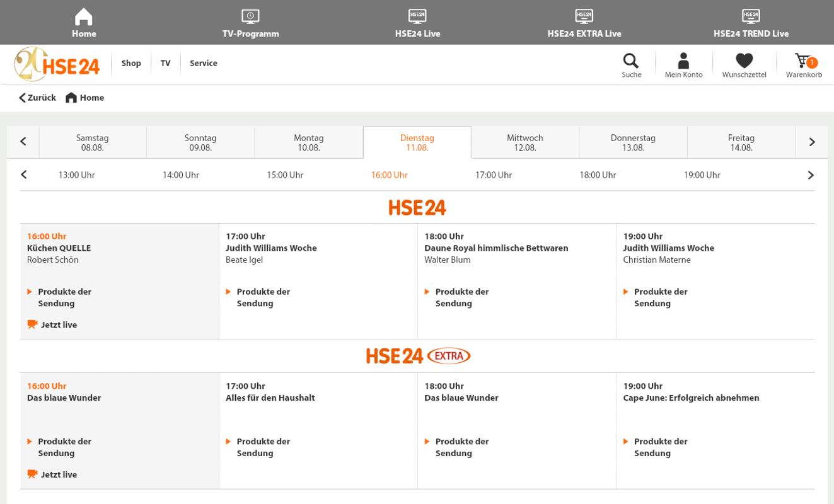
Task: Select the HSE24 Live channel icon
Action: 417,16
